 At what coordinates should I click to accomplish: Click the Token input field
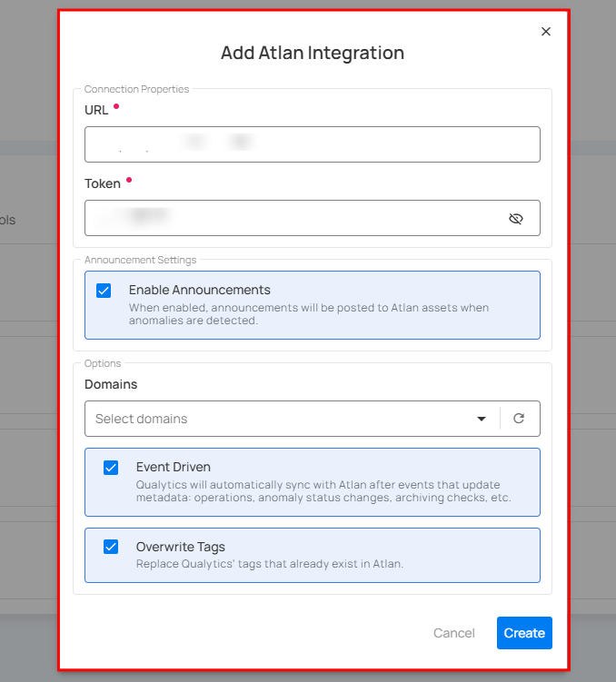coord(313,218)
